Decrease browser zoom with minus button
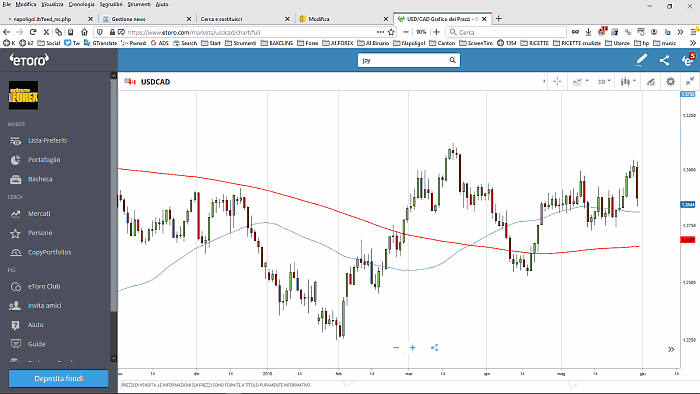 406,32
